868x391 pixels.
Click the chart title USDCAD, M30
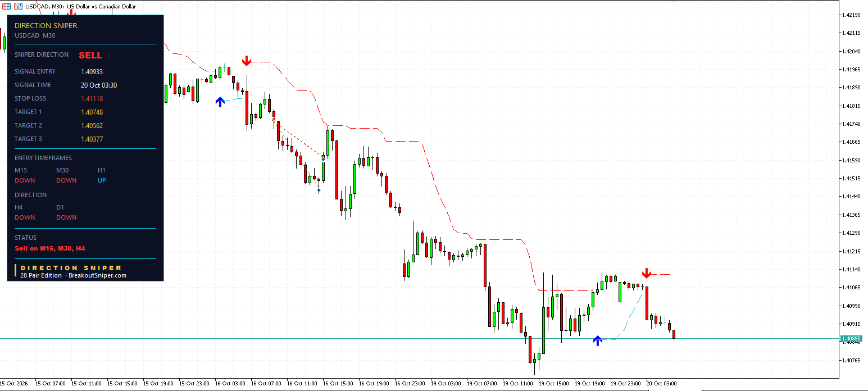click(x=46, y=6)
